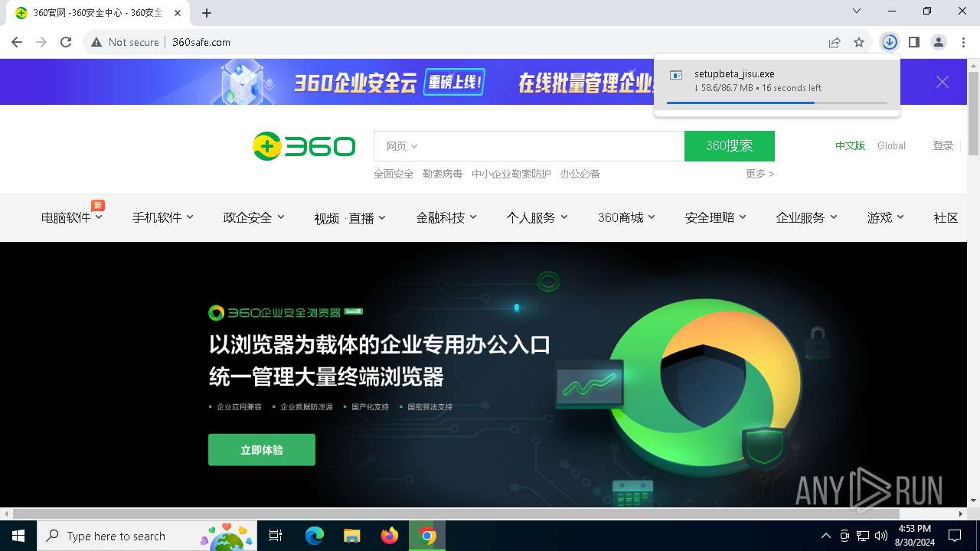
Task: Share this page from address bar
Action: 835,42
